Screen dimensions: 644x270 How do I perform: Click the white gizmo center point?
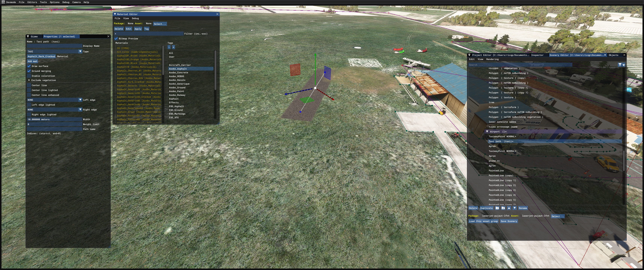coord(315,88)
